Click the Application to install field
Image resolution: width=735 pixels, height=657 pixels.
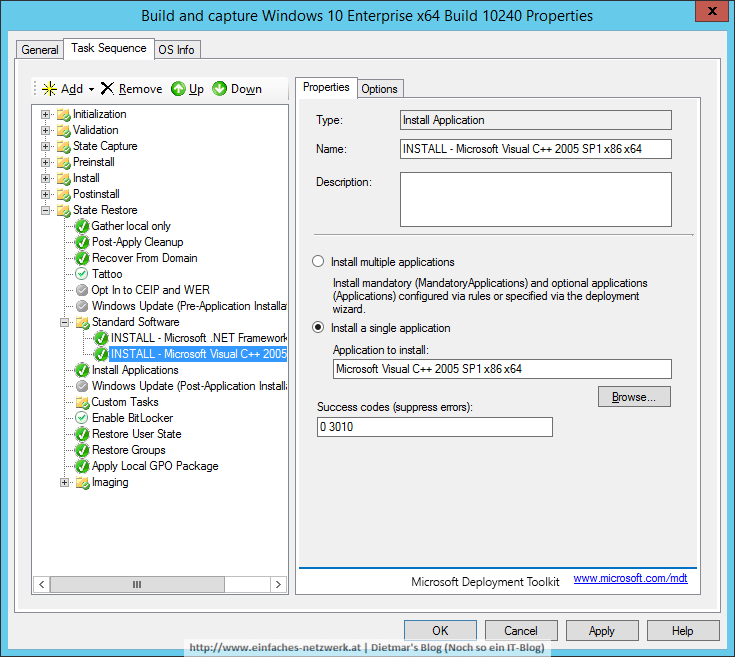pyautogui.click(x=502, y=369)
